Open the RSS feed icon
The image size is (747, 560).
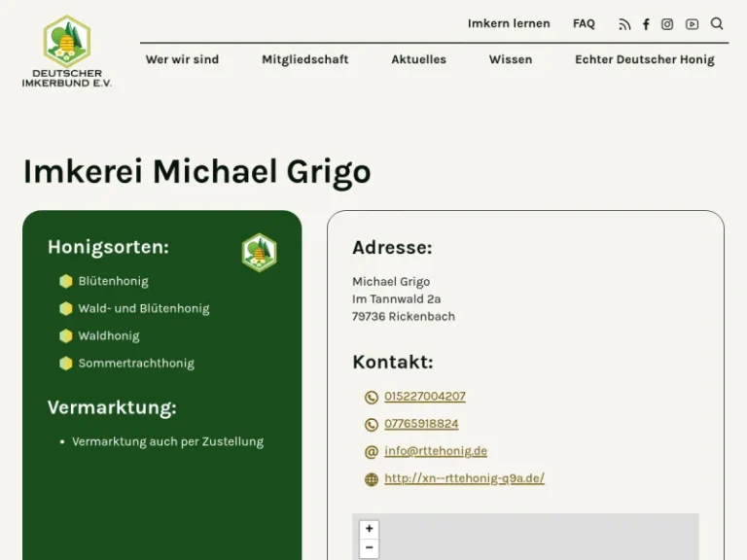pyautogui.click(x=624, y=24)
